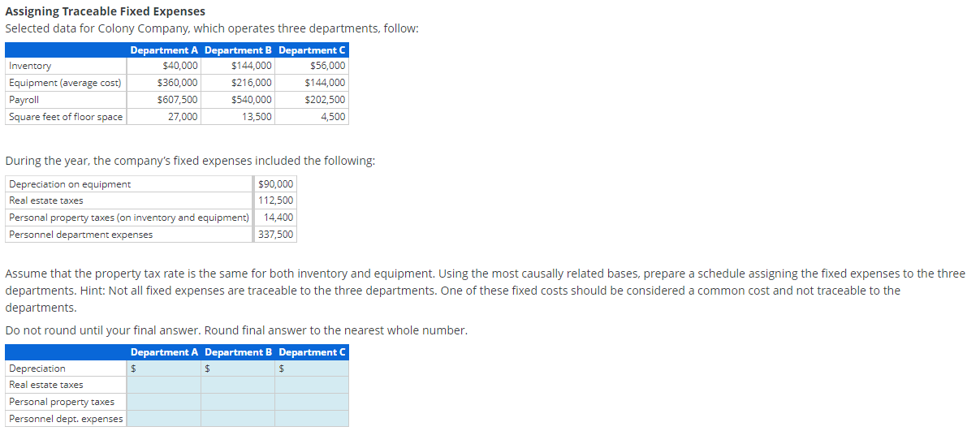Click Personnel dept. expenses input for Department C

pos(312,418)
